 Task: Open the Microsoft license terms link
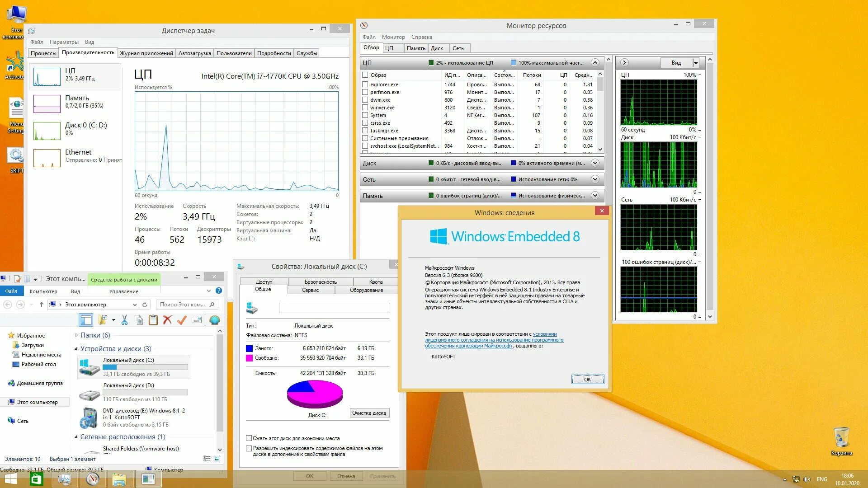[494, 340]
